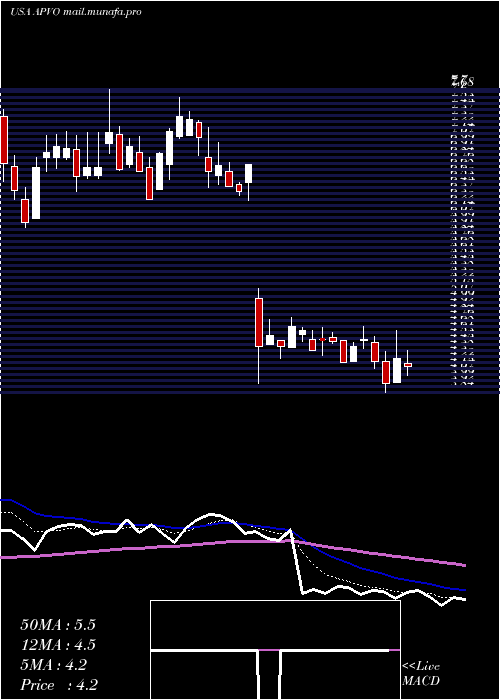Click the large red gap-down candlestick

tap(259, 322)
